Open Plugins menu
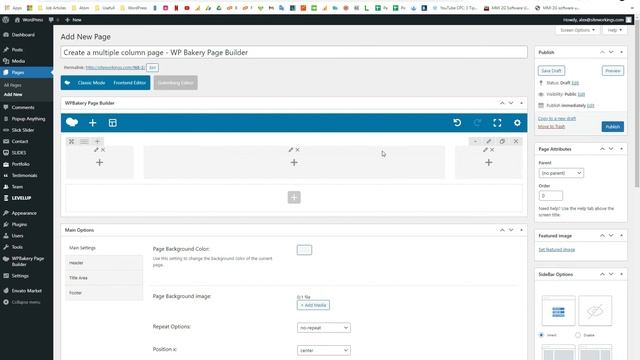The image size is (640, 360). click(19, 224)
